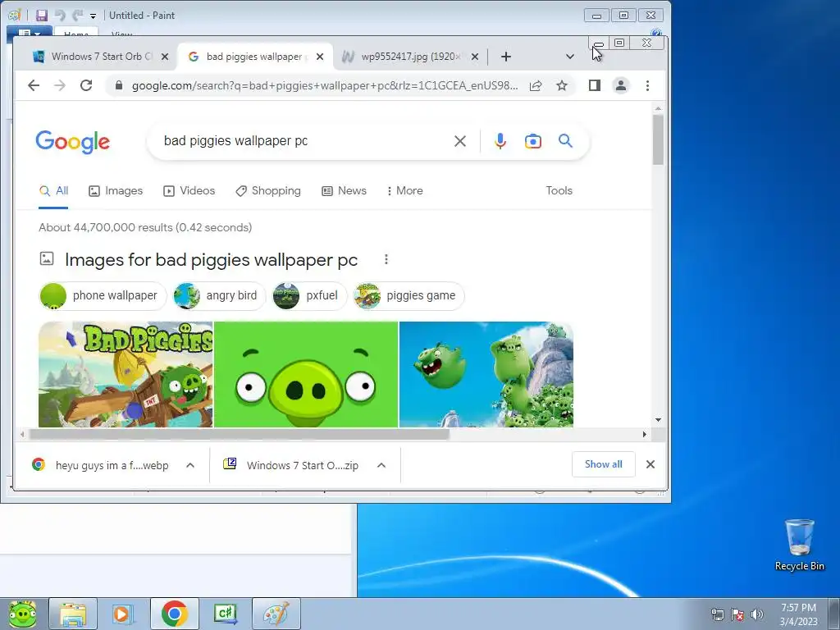
Task: Click the volume speaker in system tray
Action: click(757, 614)
